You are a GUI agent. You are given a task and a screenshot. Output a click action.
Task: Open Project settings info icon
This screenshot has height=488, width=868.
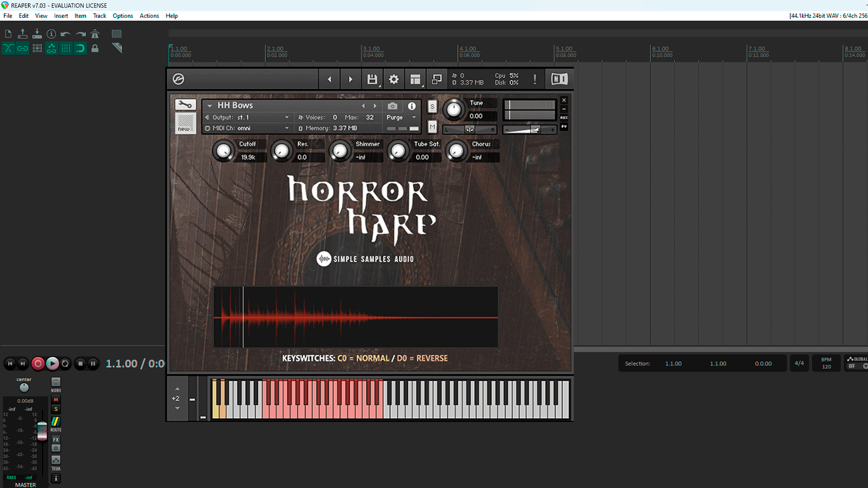point(51,34)
